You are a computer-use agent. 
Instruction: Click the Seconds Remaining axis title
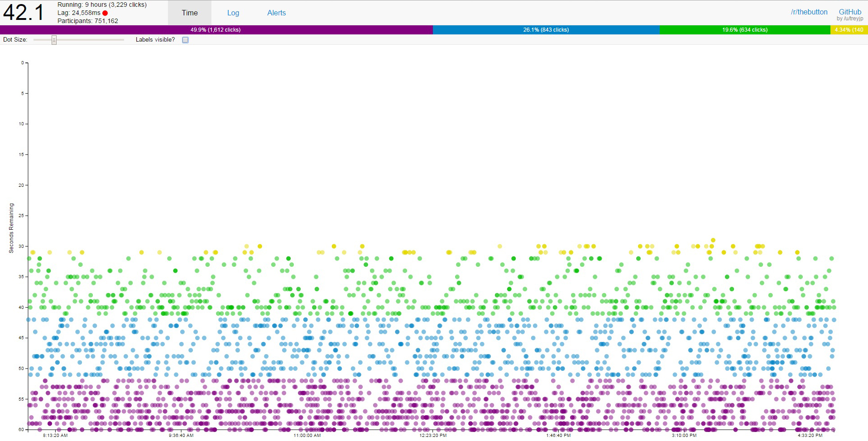(11, 228)
